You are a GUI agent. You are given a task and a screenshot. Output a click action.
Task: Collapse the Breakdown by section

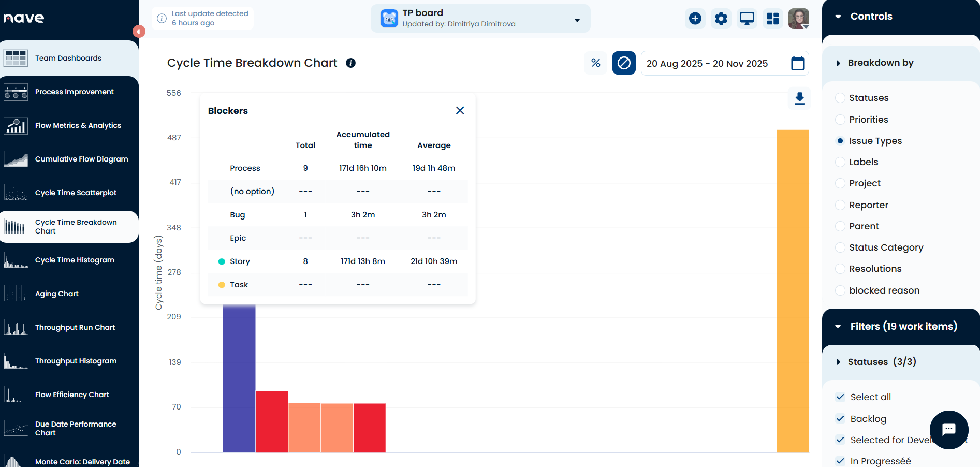click(x=838, y=63)
